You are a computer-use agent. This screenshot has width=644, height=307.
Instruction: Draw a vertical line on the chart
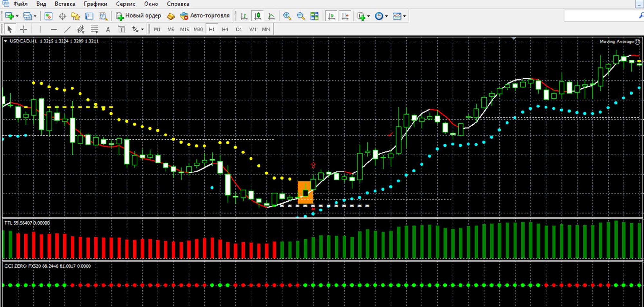[x=40, y=30]
